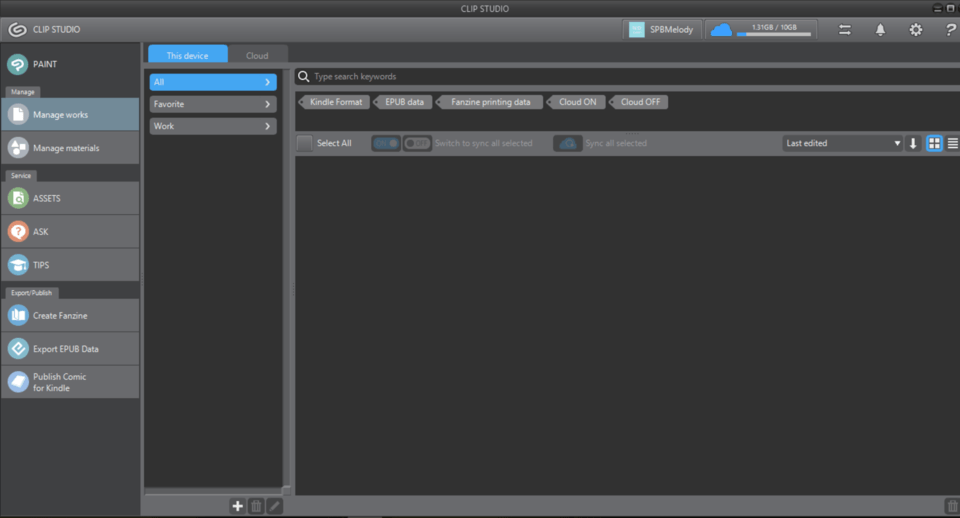The height and width of the screenshot is (518, 960).
Task: Open the sync transfer arrows icon
Action: click(x=845, y=29)
